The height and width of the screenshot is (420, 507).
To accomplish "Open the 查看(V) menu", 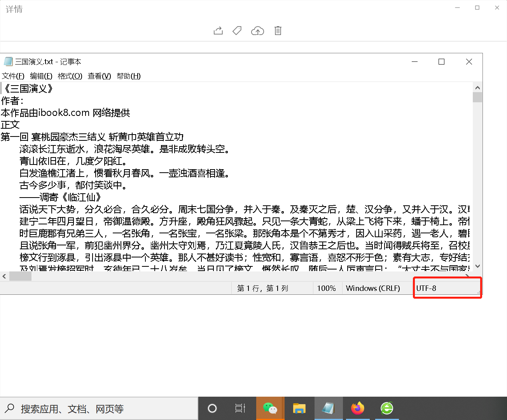I will click(99, 76).
